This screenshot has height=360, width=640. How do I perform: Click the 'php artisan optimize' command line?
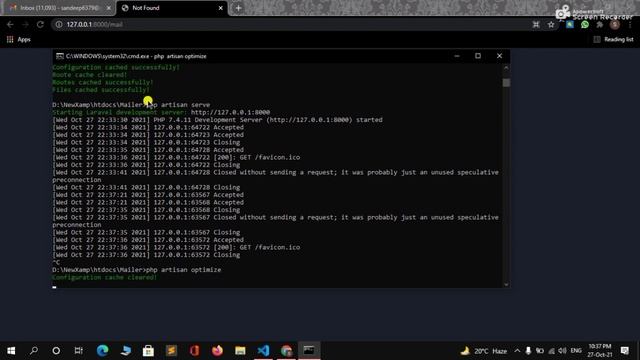[x=137, y=270]
